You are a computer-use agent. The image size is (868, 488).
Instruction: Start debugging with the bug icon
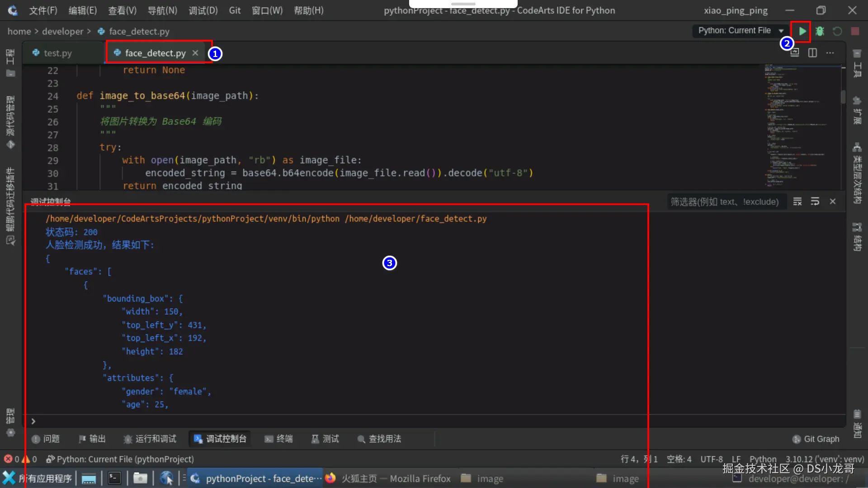(820, 31)
